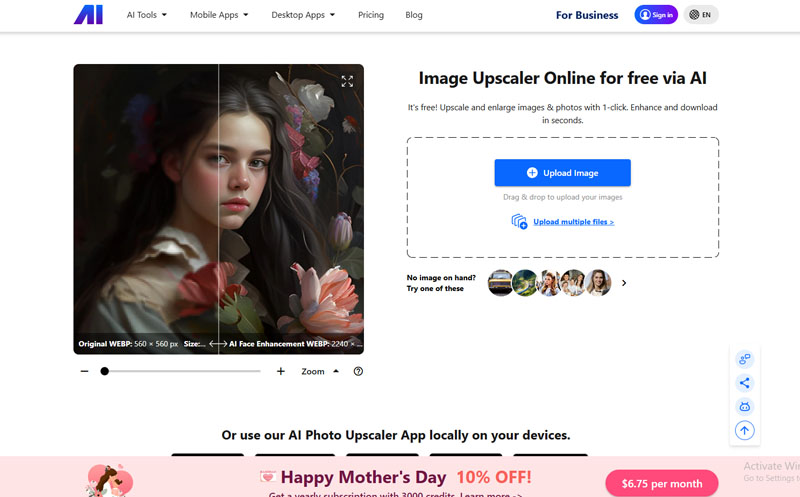Click the AI Face Enhancement WEBP label

[295, 344]
